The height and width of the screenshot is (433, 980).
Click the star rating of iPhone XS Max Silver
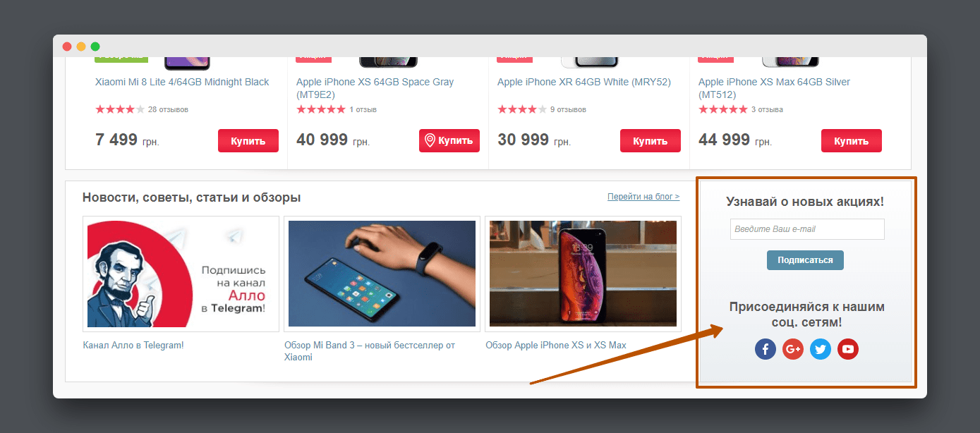pos(723,109)
